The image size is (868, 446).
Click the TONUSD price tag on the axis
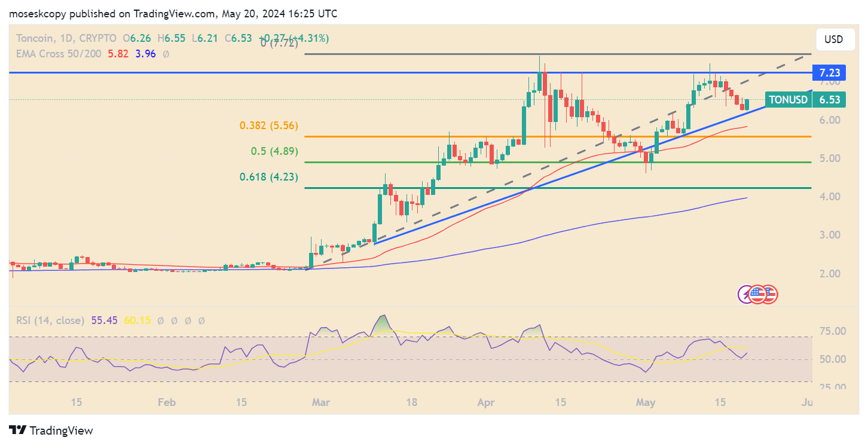click(x=787, y=100)
